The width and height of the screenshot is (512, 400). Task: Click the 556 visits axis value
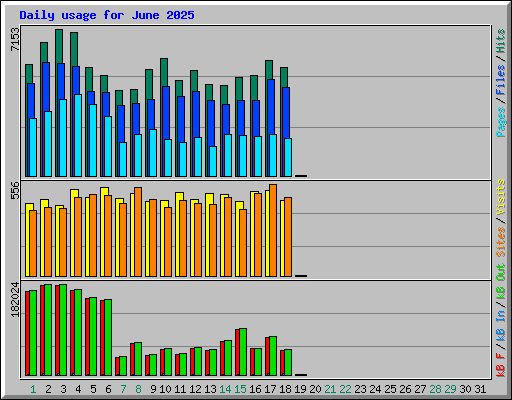click(15, 190)
